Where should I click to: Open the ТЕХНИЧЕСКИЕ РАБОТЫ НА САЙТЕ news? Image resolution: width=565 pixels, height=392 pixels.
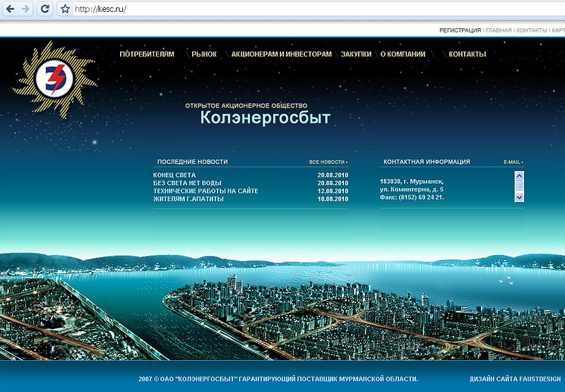(206, 191)
